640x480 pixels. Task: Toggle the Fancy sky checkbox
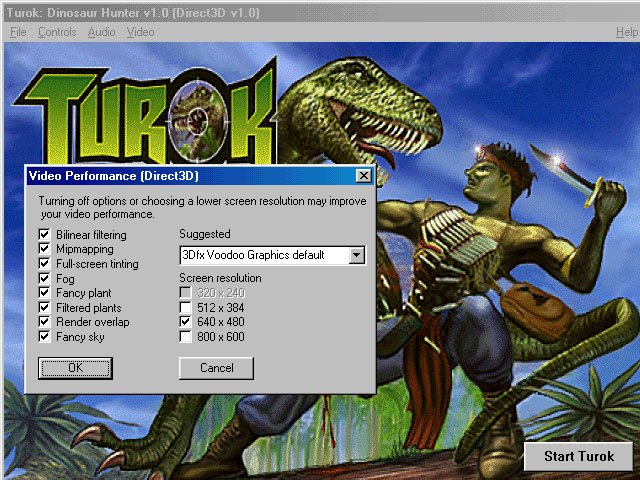point(44,336)
